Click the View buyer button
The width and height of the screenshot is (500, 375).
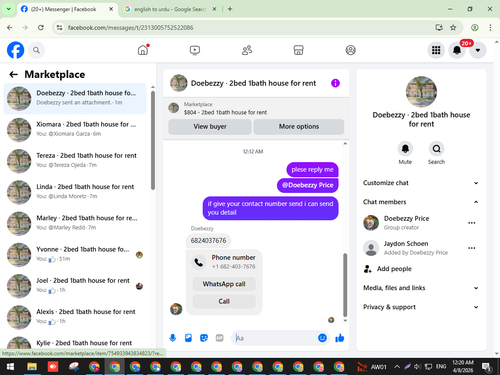coord(210,127)
